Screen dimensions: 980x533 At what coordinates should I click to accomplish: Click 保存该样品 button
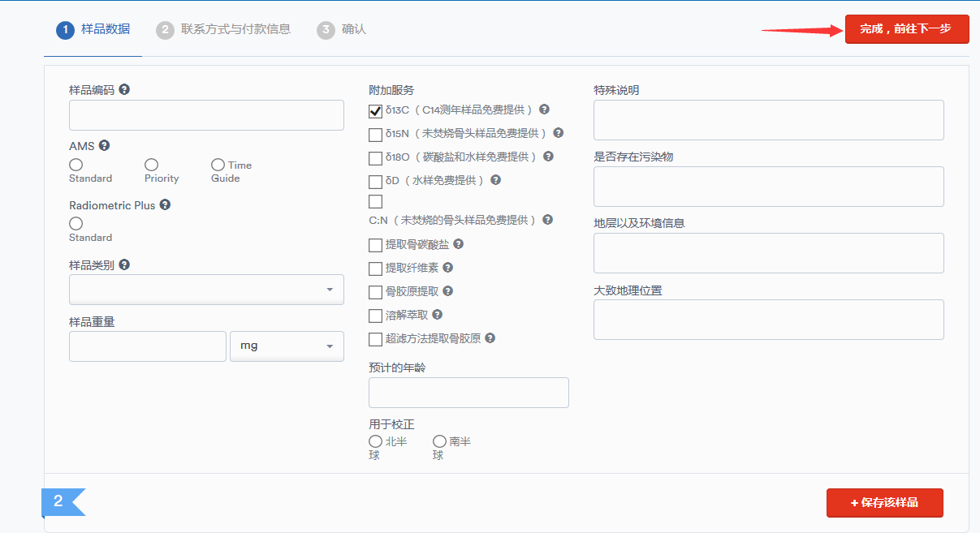pos(885,503)
